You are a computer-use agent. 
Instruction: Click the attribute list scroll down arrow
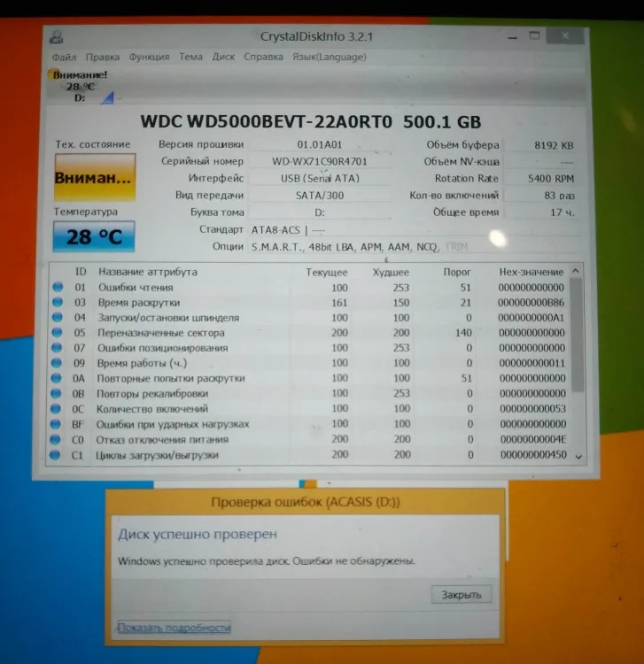point(578,457)
